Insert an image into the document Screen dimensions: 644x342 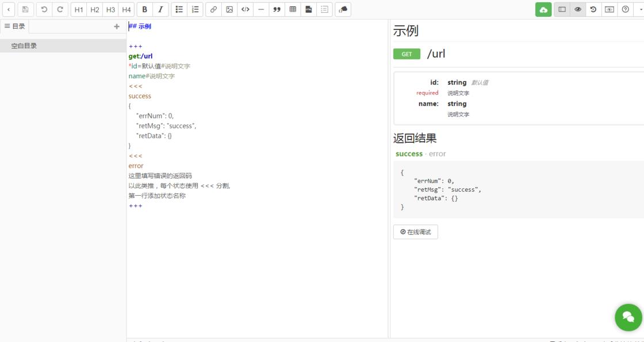point(229,9)
